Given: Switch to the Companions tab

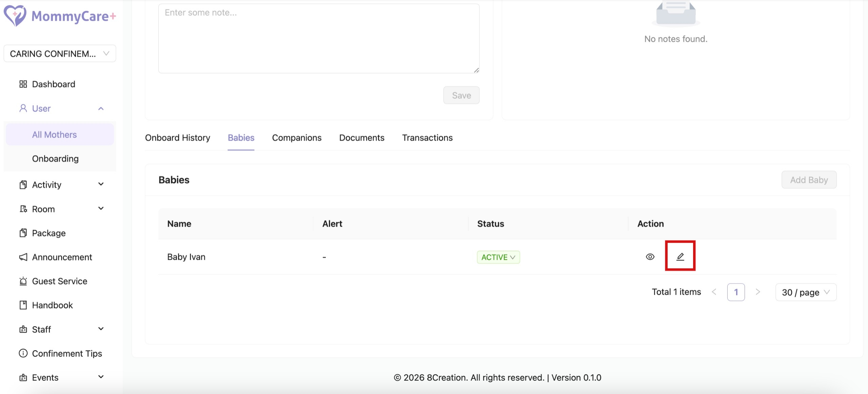Looking at the screenshot, I should 296,138.
